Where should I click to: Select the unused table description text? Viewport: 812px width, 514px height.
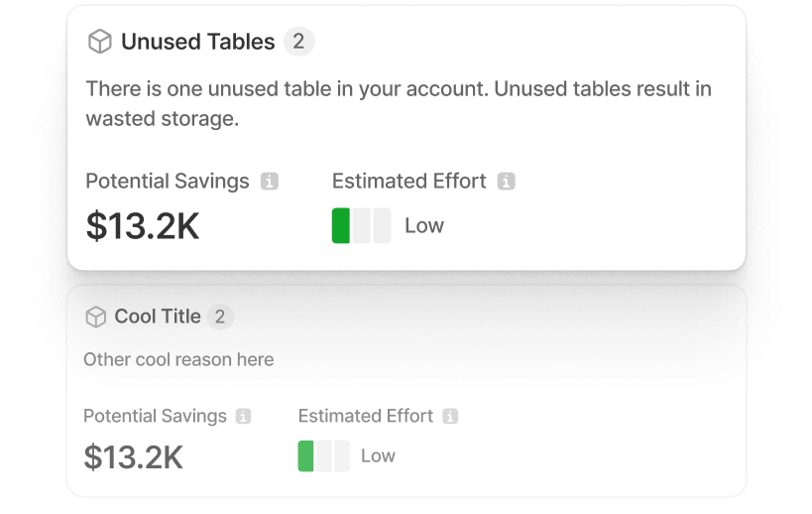[399, 103]
